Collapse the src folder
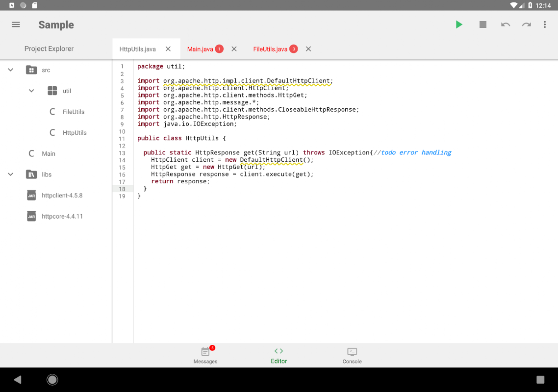The width and height of the screenshot is (558, 392). tap(10, 70)
